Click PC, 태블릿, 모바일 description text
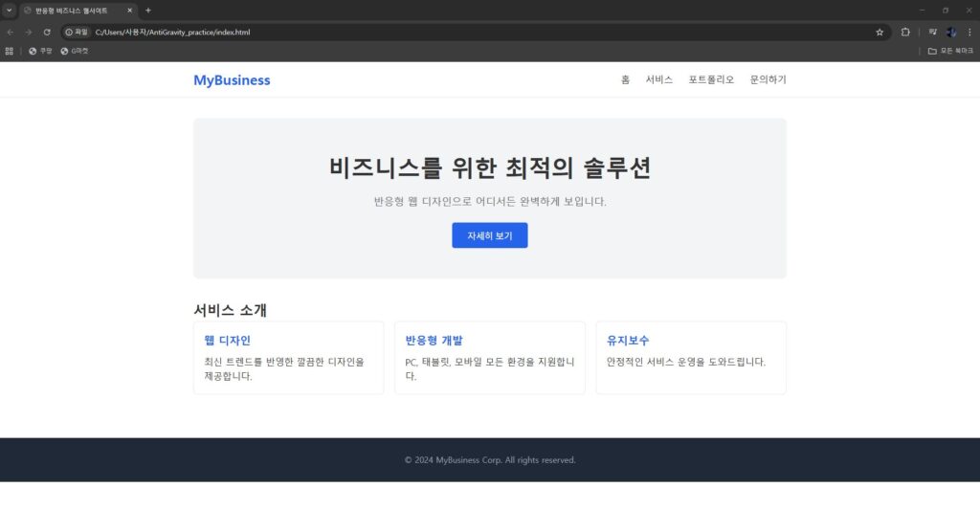This screenshot has width=980, height=532. 489,368
